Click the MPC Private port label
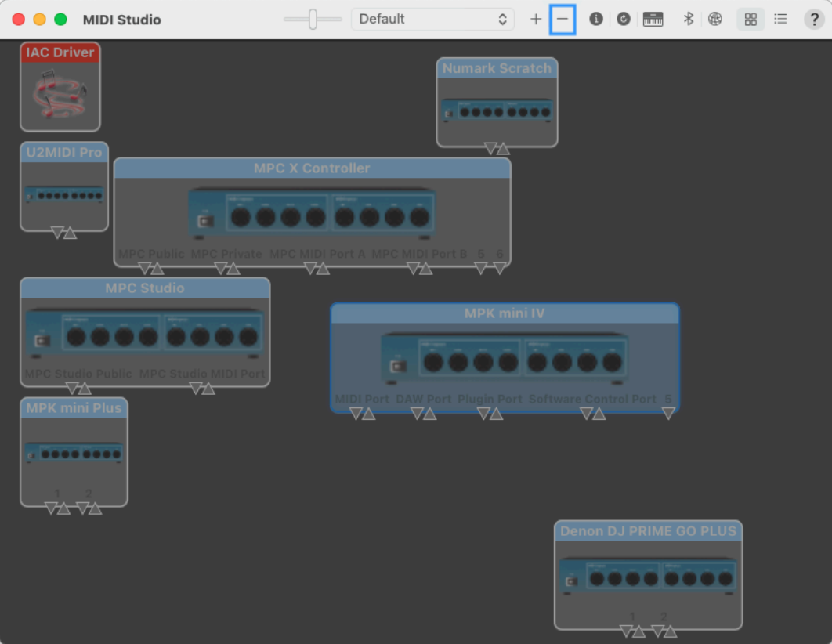 tap(226, 254)
